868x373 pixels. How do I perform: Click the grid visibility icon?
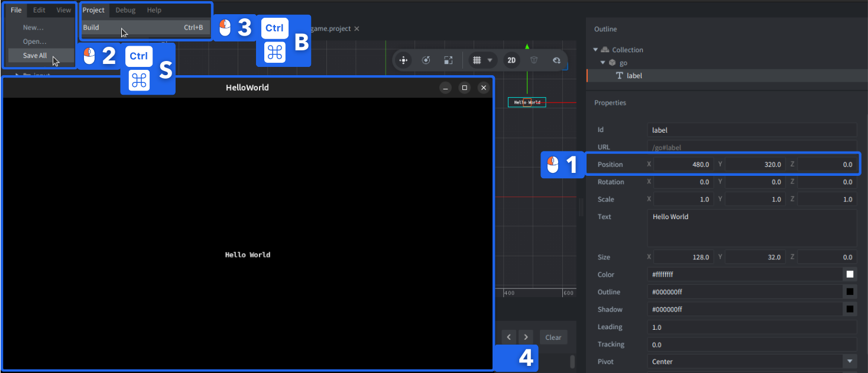tap(477, 60)
